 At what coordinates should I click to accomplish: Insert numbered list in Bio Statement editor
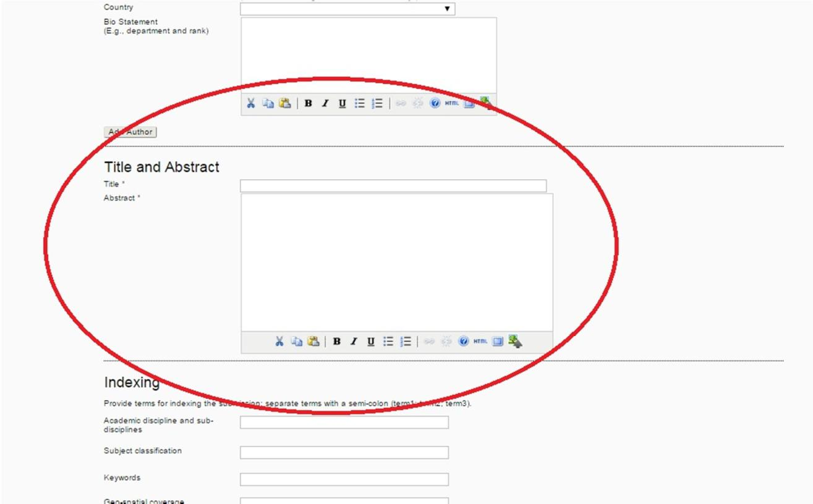(x=377, y=104)
